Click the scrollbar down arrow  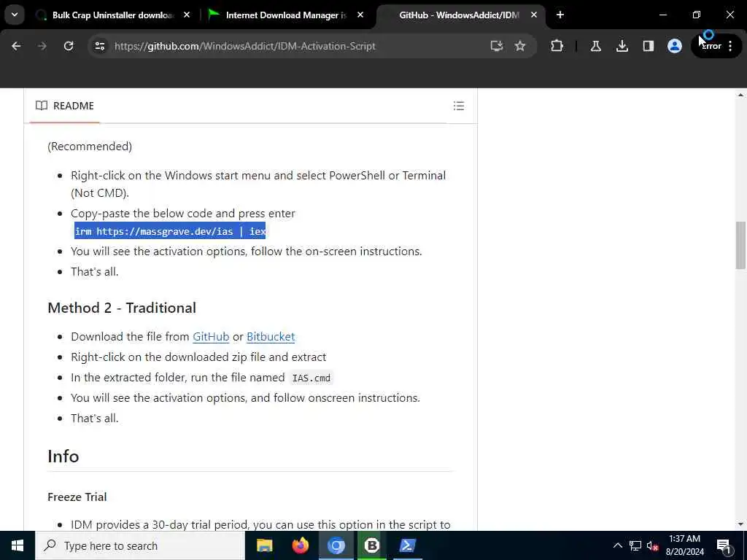click(x=740, y=524)
